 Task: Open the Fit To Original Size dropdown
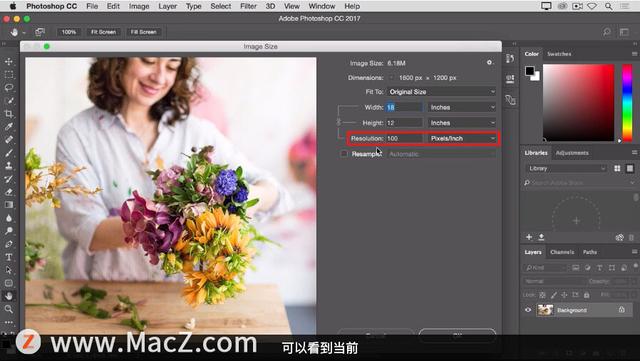441,92
